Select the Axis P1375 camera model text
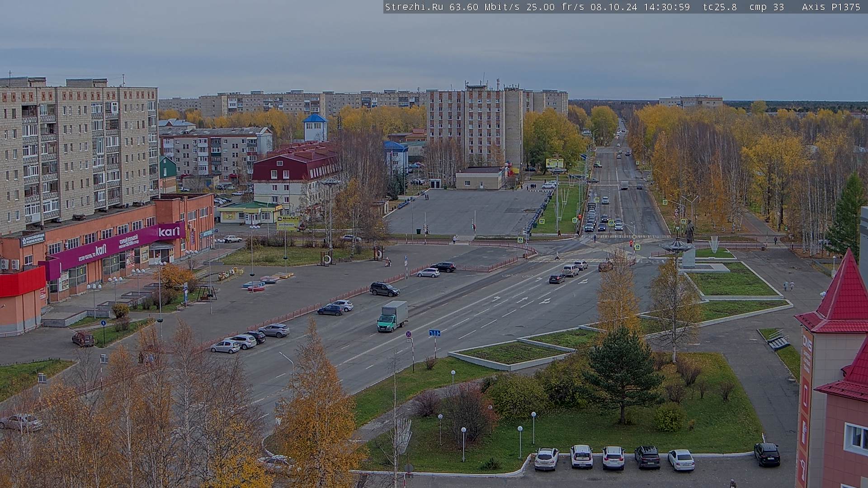868x488 pixels. coord(831,7)
